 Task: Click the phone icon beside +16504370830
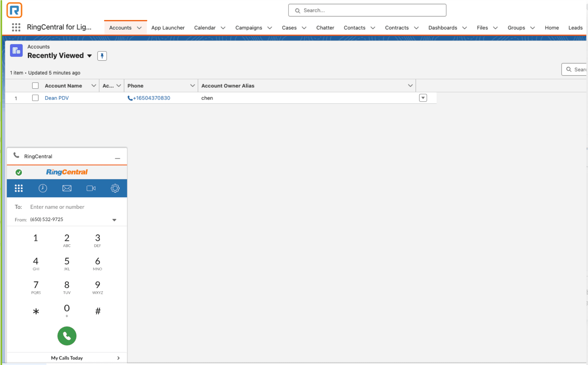[x=130, y=98]
